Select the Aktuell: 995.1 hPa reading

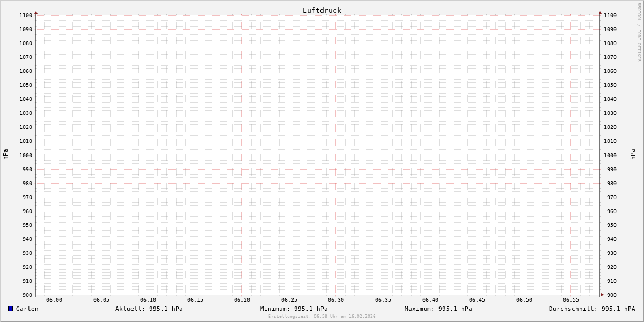tap(149, 309)
